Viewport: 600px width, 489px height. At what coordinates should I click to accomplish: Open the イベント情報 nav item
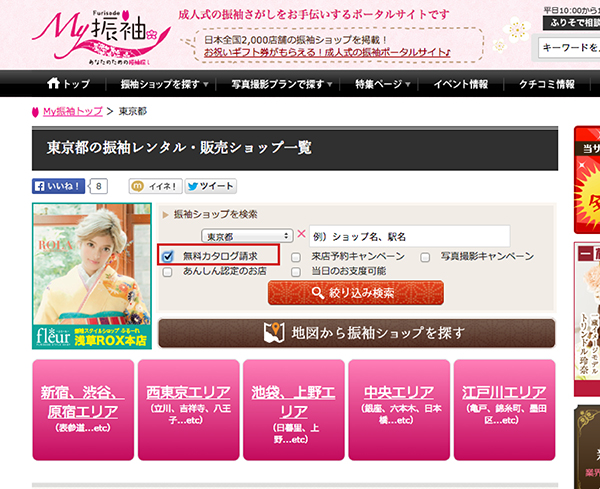tap(460, 84)
